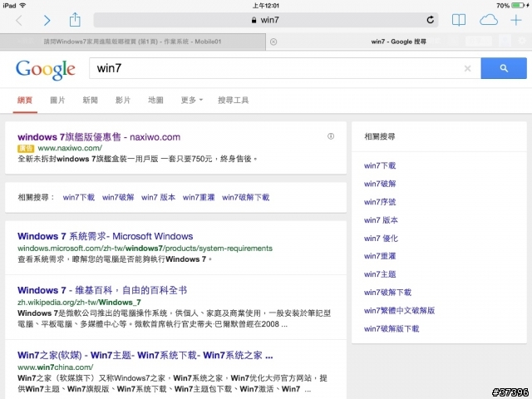Image resolution: width=532 pixels, height=399 pixels.
Task: Open the ad info icon beside the naxiwo ad
Action: [331, 136]
